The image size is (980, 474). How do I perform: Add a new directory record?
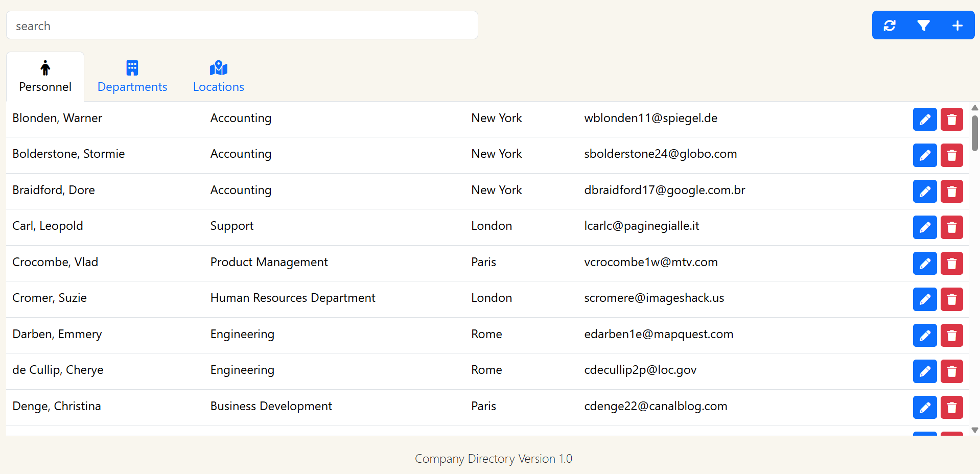(x=957, y=25)
